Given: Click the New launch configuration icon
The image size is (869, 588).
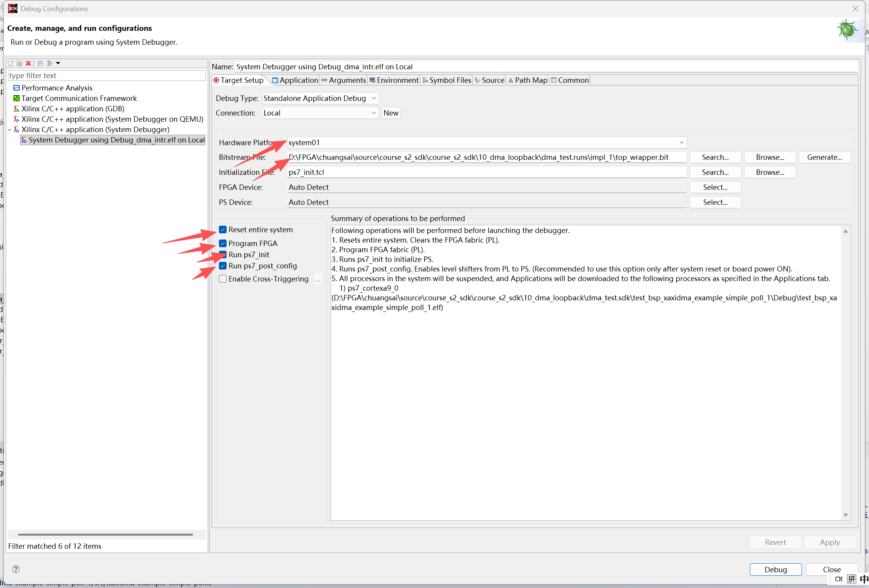Looking at the screenshot, I should pyautogui.click(x=11, y=63).
